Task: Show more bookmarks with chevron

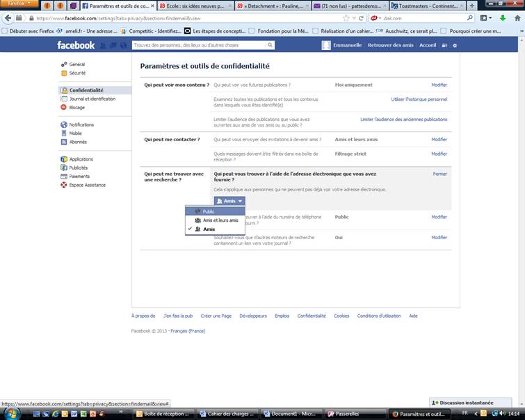Action: 522,31
